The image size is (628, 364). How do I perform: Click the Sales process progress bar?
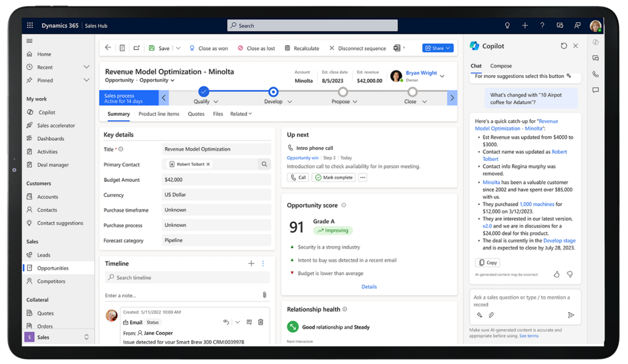point(128,98)
